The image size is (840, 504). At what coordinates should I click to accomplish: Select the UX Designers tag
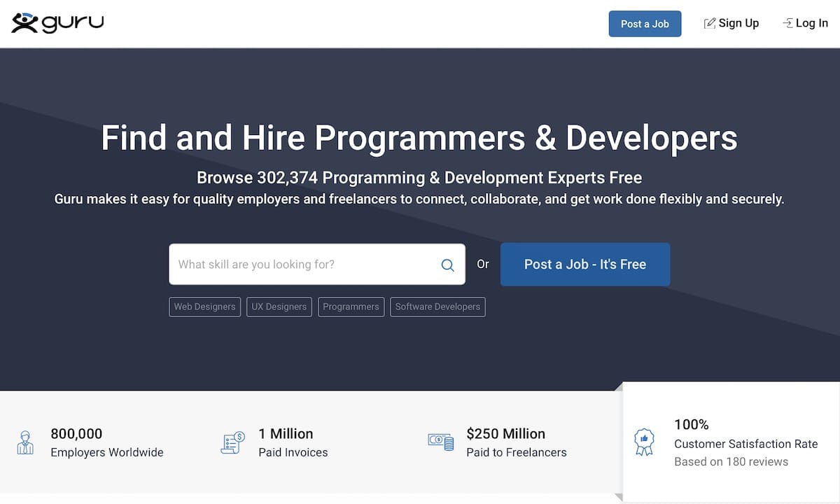click(279, 307)
